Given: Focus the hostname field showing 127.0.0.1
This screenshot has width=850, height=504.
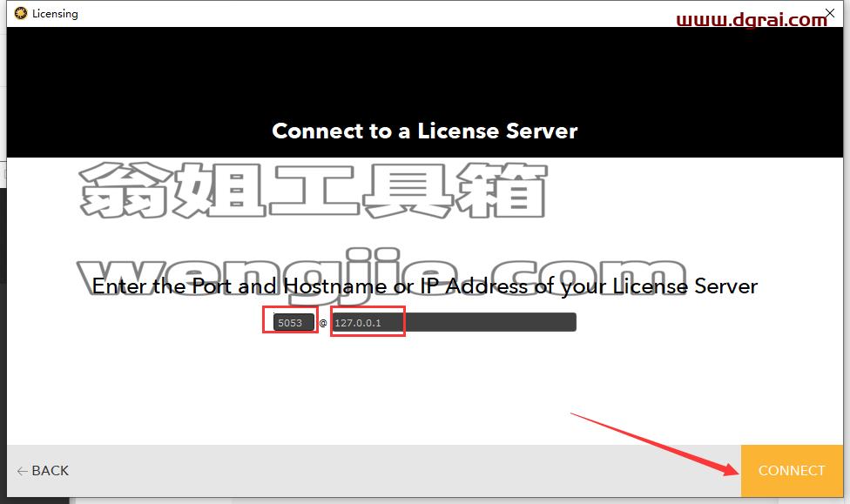Looking at the screenshot, I should pyautogui.click(x=454, y=322).
